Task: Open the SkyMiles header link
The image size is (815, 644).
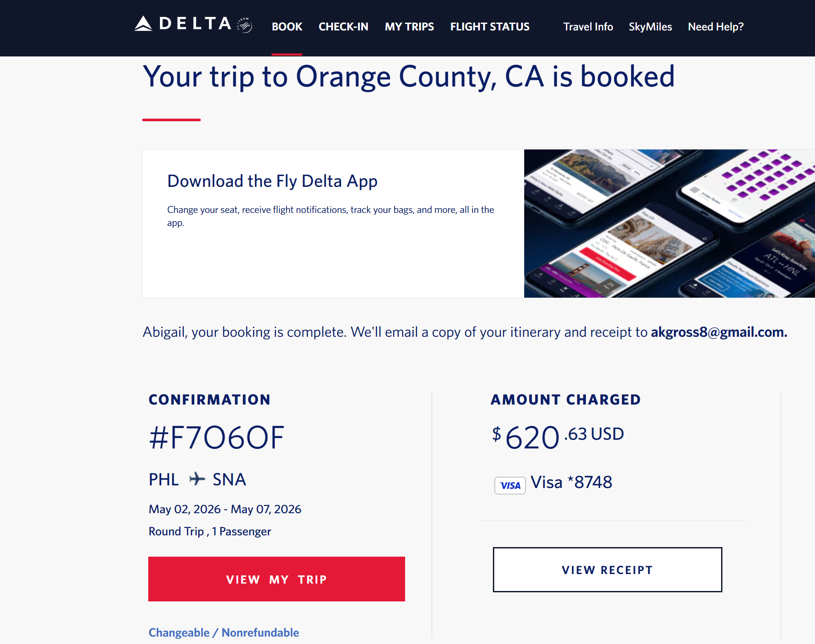Action: coord(650,27)
